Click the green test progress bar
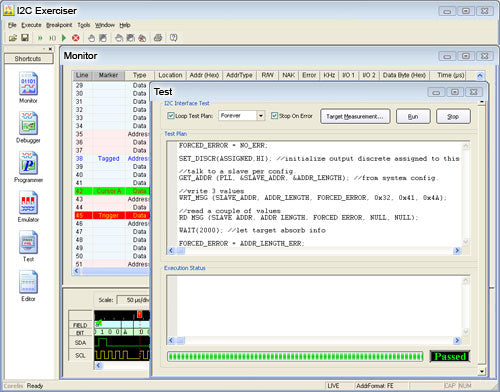This screenshot has height=392, width=500. 295,356
